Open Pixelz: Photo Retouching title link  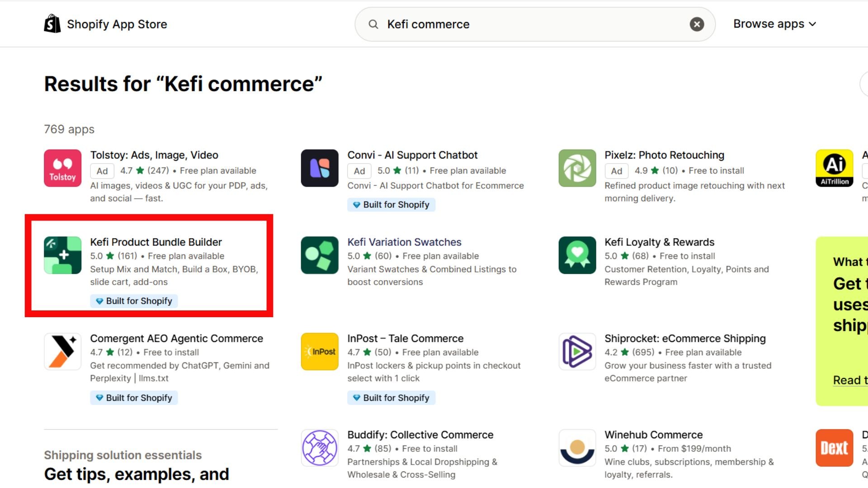tap(665, 155)
